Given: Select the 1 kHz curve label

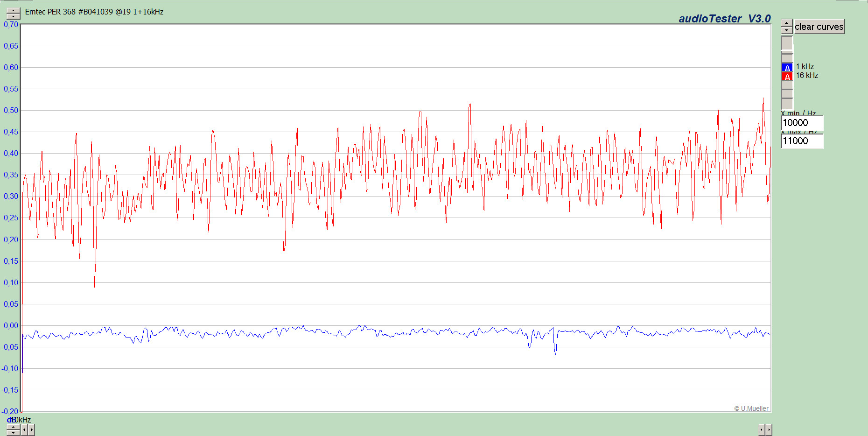Looking at the screenshot, I should point(805,66).
